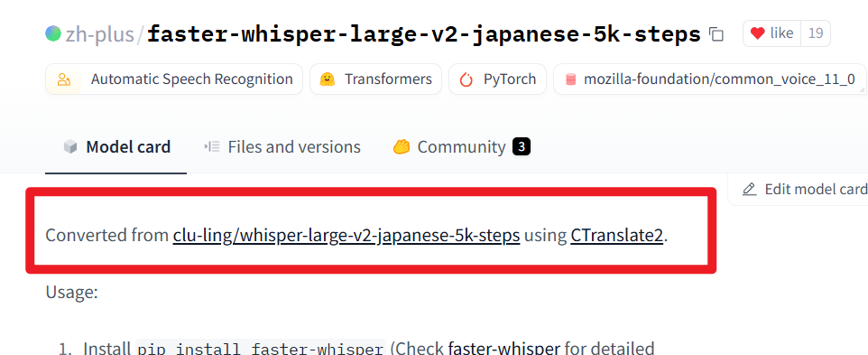This screenshot has height=355, width=868.
Task: Copy the model name with the copy icon
Action: (716, 34)
